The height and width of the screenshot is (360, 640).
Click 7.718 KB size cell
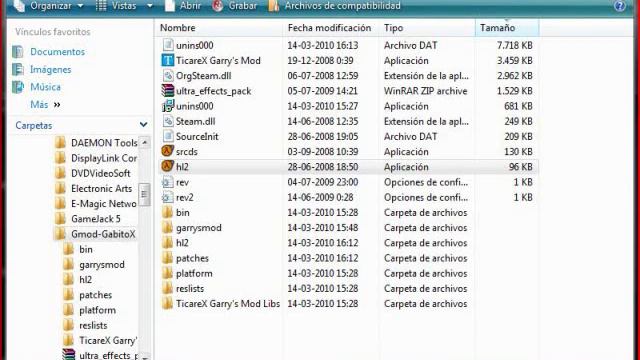(x=514, y=45)
